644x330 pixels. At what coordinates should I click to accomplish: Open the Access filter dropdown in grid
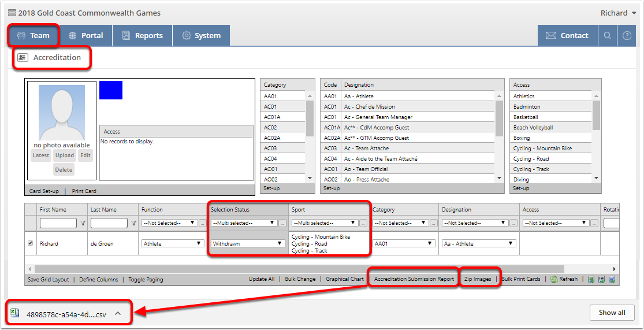click(556, 223)
